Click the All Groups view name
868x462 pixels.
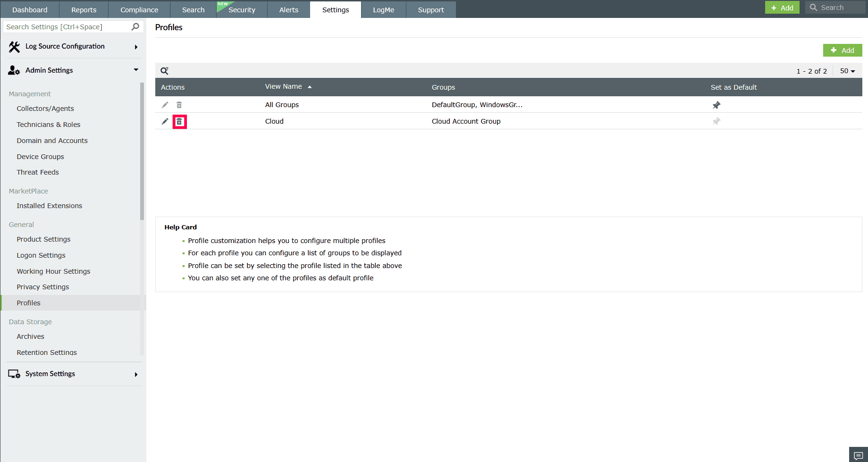click(282, 105)
